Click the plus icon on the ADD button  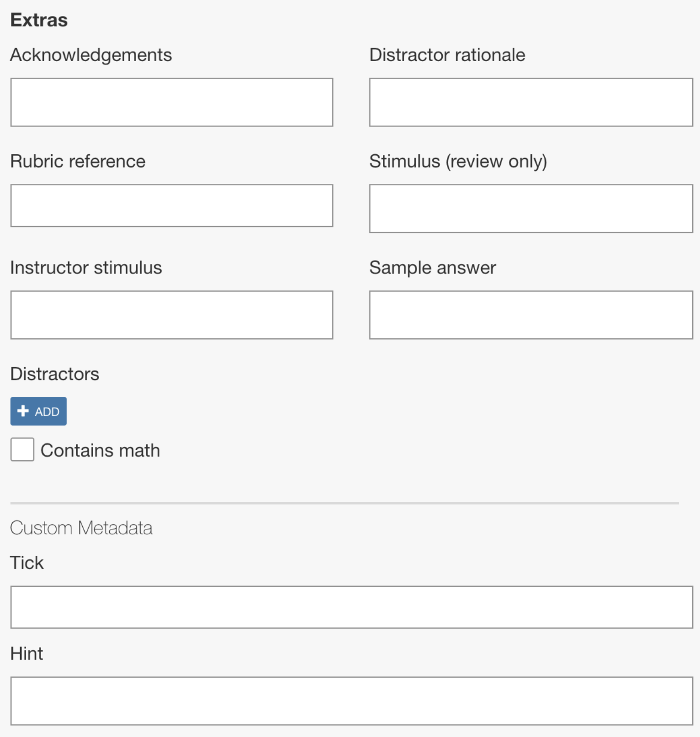coord(22,411)
